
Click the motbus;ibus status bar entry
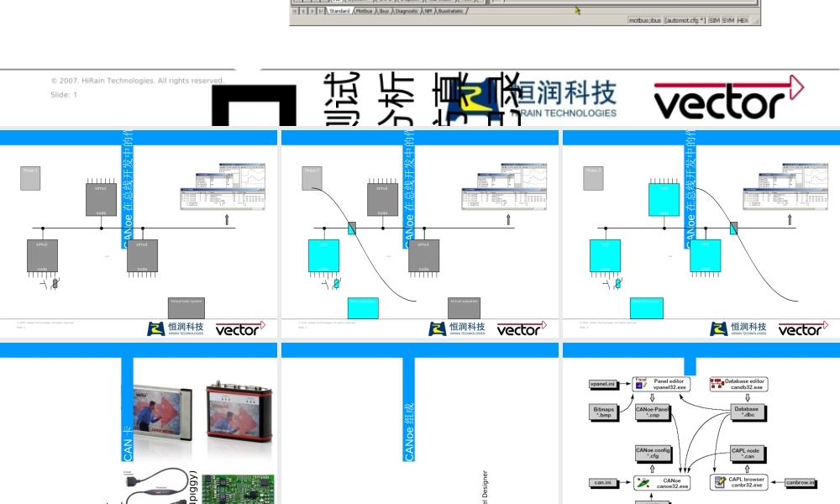tap(645, 20)
